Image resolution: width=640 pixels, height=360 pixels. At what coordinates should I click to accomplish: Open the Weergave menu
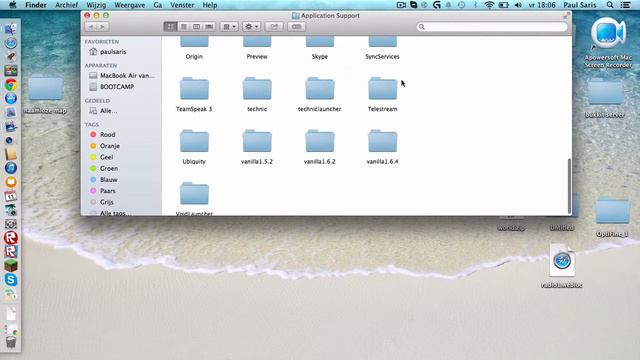[x=130, y=5]
